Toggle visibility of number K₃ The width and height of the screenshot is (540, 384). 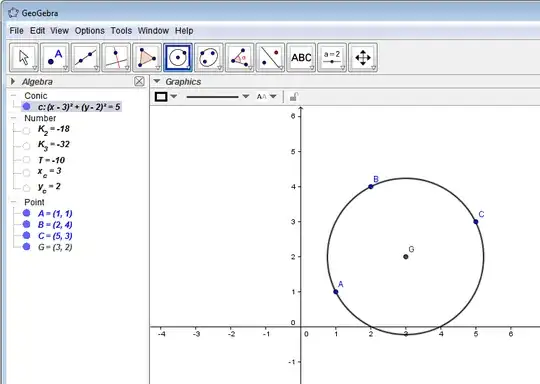click(27, 146)
